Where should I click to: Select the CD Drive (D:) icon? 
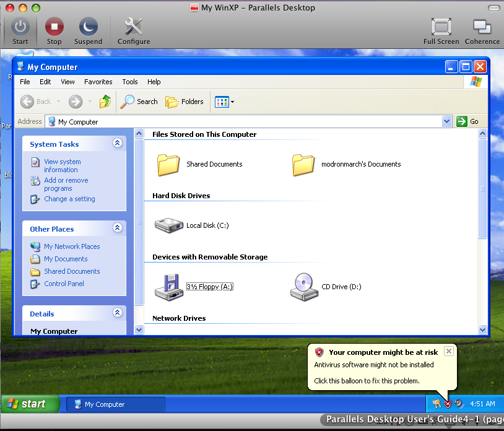304,287
